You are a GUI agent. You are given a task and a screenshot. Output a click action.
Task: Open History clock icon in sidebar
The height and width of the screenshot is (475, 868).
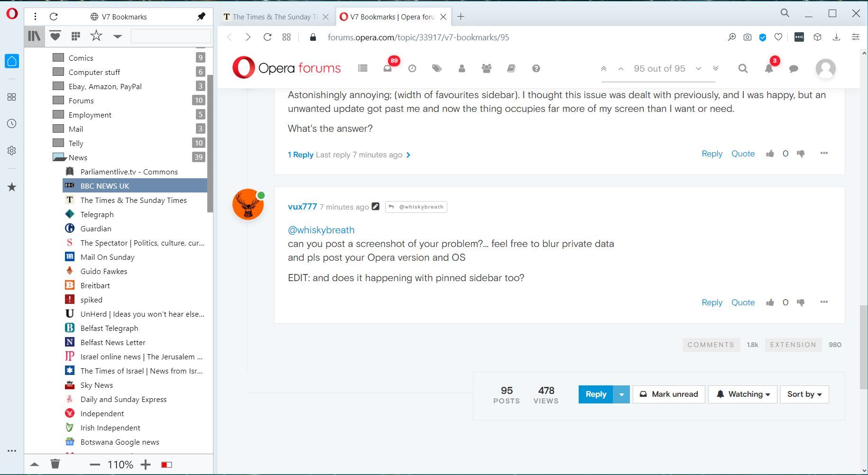tap(12, 124)
